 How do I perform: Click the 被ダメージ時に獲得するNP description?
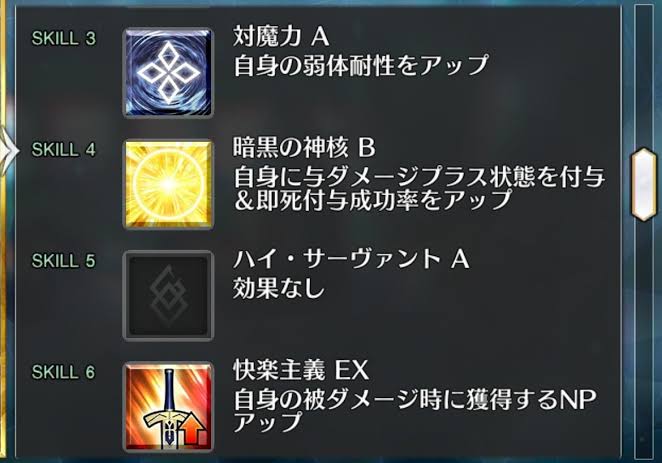(415, 410)
